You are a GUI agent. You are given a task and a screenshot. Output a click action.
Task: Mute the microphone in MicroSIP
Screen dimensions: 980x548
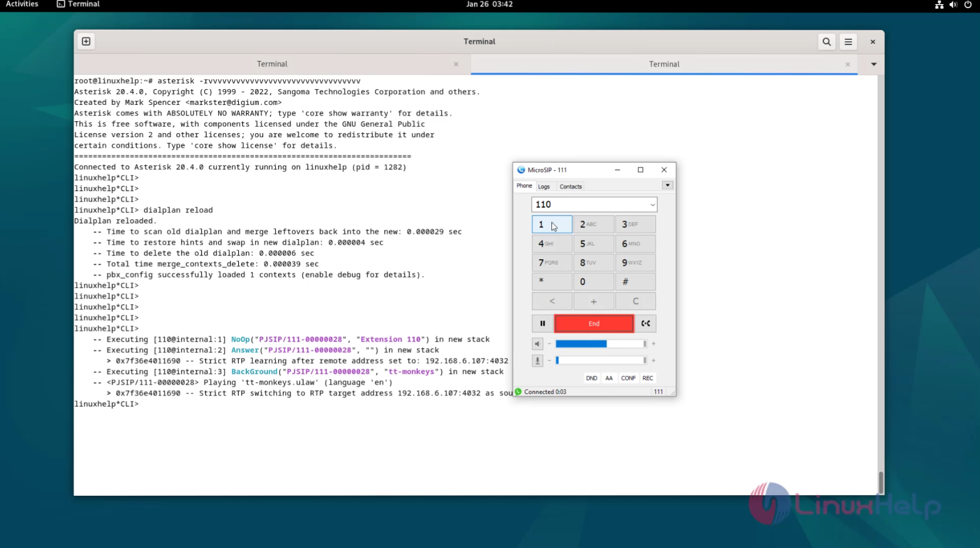click(537, 360)
